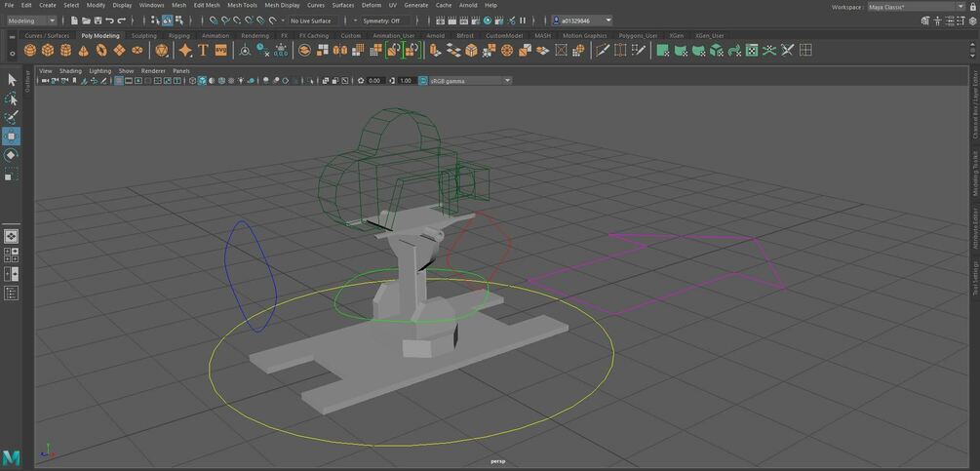The image size is (980, 471).
Task: Create a polygon plane from the shelf
Action: point(119,51)
